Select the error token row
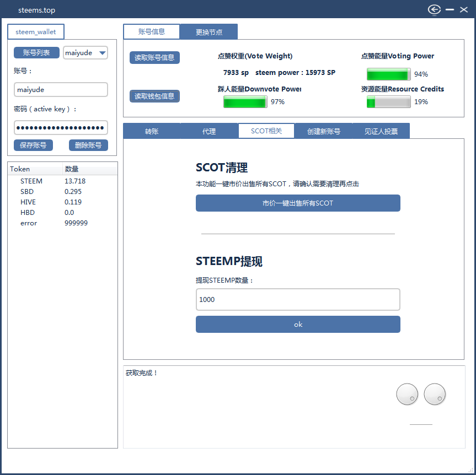The width and height of the screenshot is (476, 475). click(62, 223)
